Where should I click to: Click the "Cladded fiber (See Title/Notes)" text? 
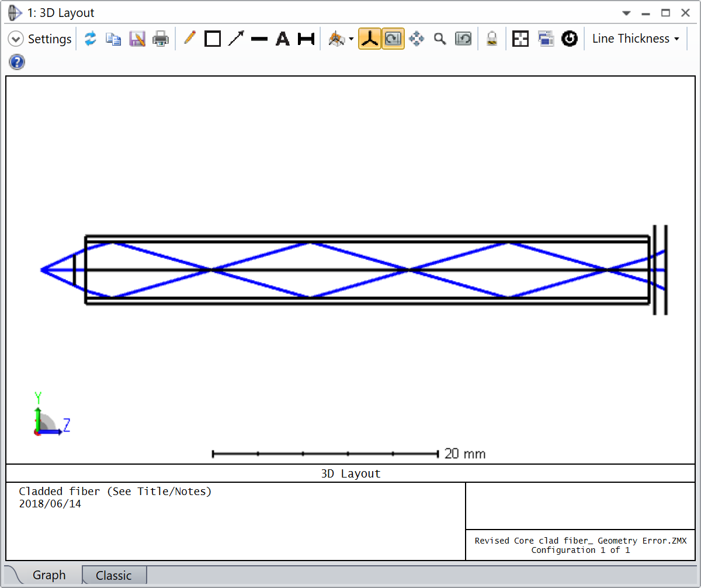coord(115,492)
